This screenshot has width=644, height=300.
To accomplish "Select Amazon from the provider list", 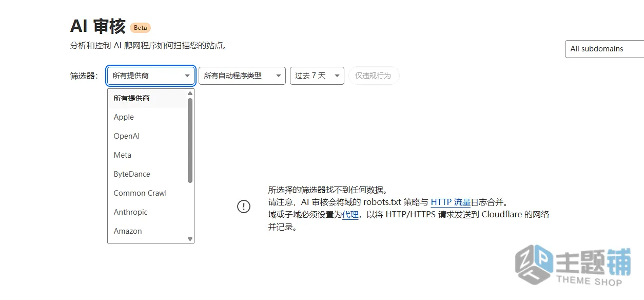I will coord(147,231).
